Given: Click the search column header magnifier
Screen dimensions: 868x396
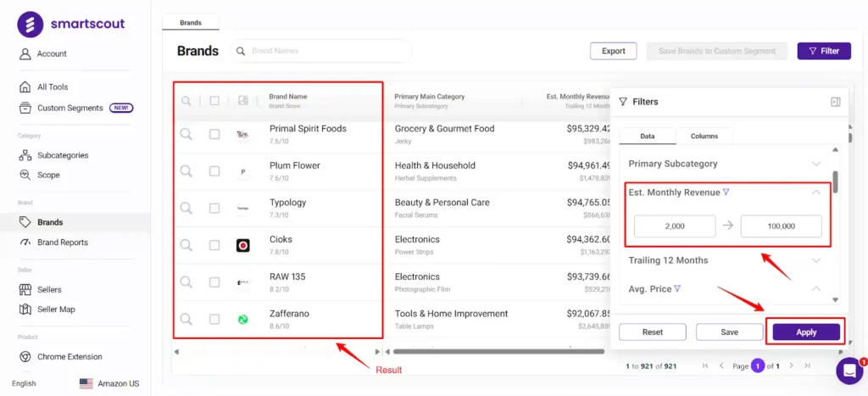Looking at the screenshot, I should (186, 101).
